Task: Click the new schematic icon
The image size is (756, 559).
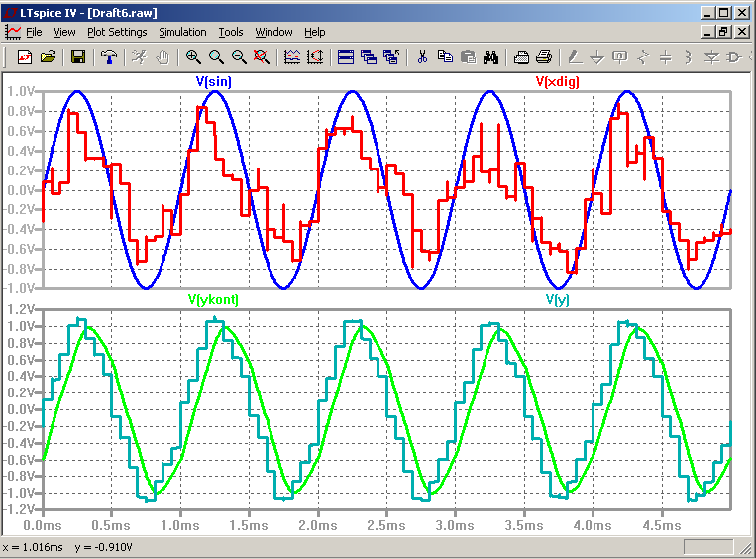Action: [24, 57]
